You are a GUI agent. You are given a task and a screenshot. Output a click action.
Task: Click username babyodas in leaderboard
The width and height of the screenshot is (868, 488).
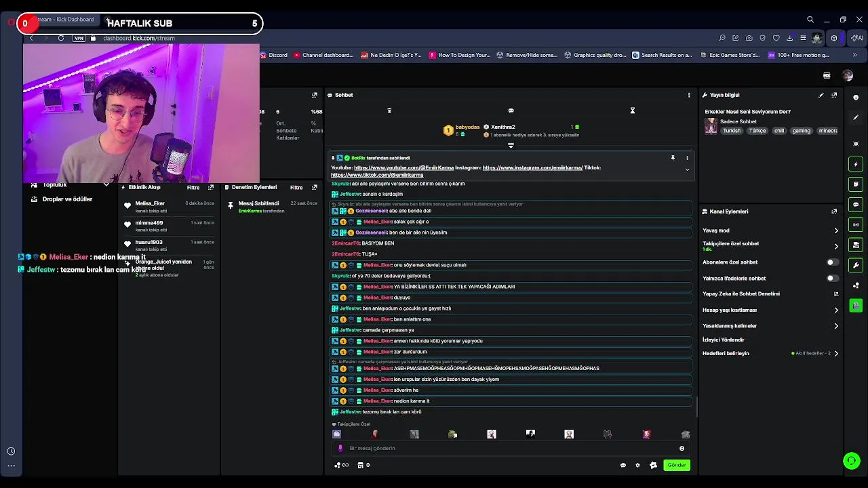467,127
